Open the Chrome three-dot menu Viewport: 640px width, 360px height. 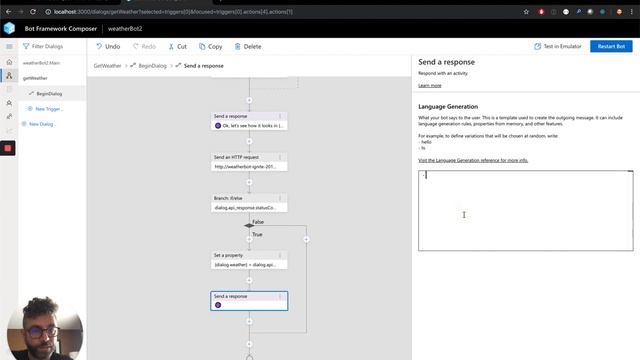click(x=631, y=12)
